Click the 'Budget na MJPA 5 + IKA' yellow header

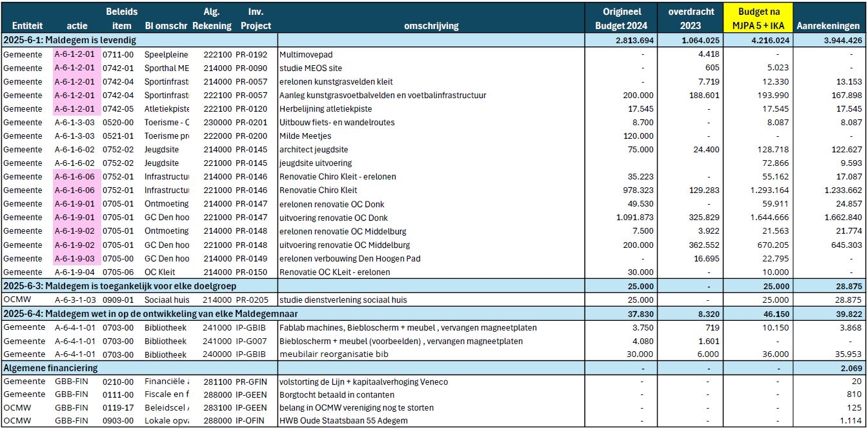[x=758, y=19]
